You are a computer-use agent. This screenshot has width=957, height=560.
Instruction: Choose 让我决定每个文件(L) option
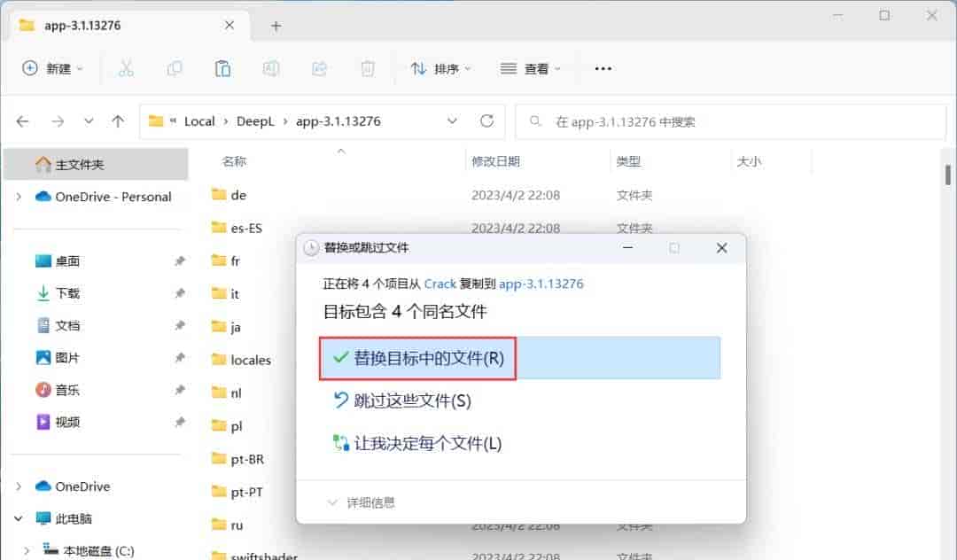[x=417, y=444]
